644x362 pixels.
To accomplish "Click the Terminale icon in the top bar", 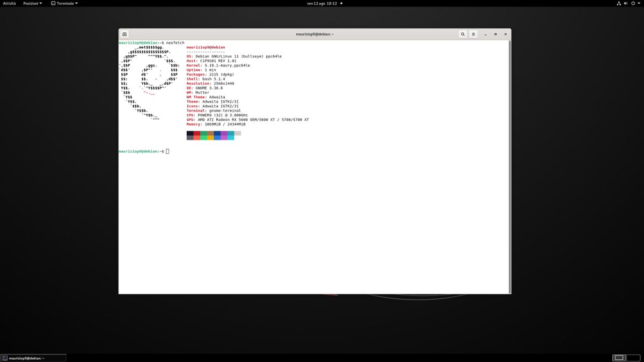I will [x=53, y=3].
